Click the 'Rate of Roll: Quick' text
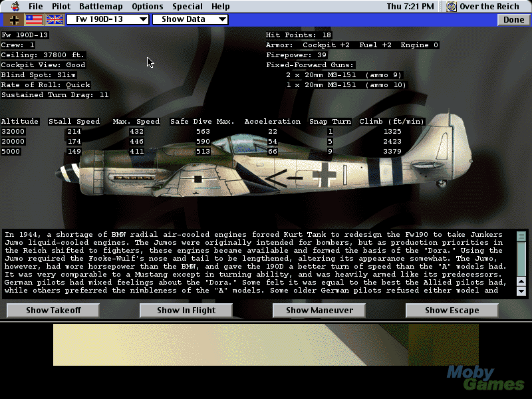The image size is (532, 399). click(46, 85)
